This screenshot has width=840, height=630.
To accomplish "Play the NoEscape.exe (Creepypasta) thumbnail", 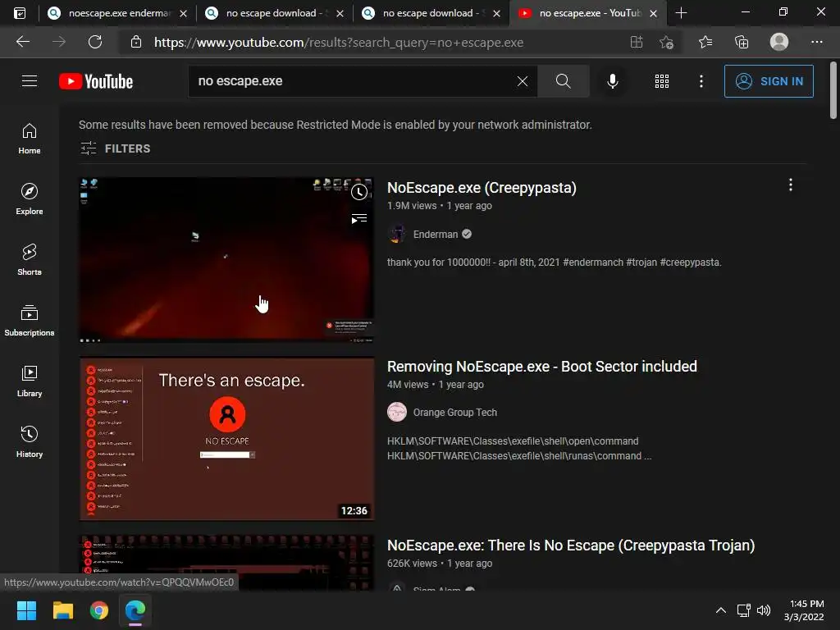I will (226, 260).
